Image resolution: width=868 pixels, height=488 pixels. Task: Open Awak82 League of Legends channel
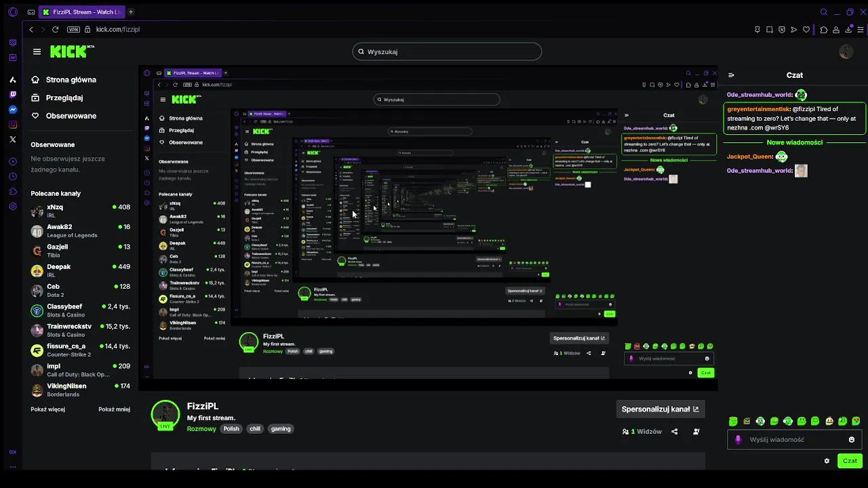[81, 230]
